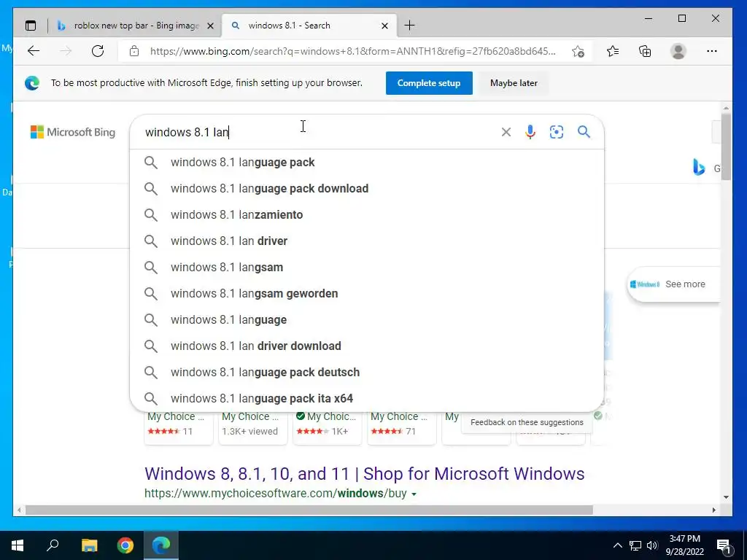747x560 pixels.
Task: Start voice search with microphone
Action: 530,132
